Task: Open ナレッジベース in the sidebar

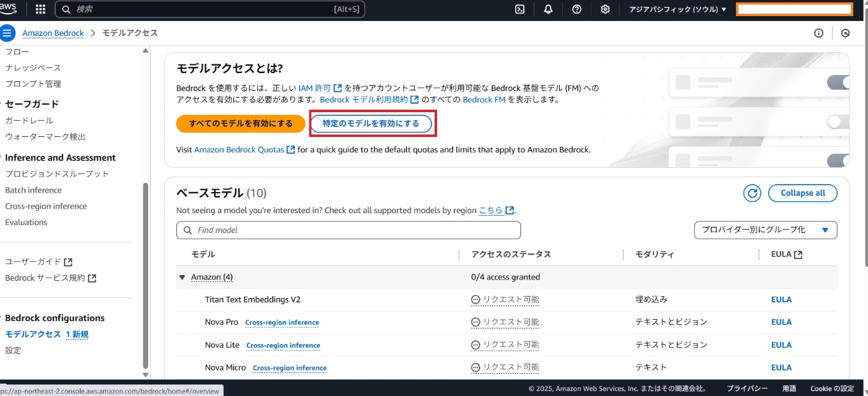Action: 33,68
